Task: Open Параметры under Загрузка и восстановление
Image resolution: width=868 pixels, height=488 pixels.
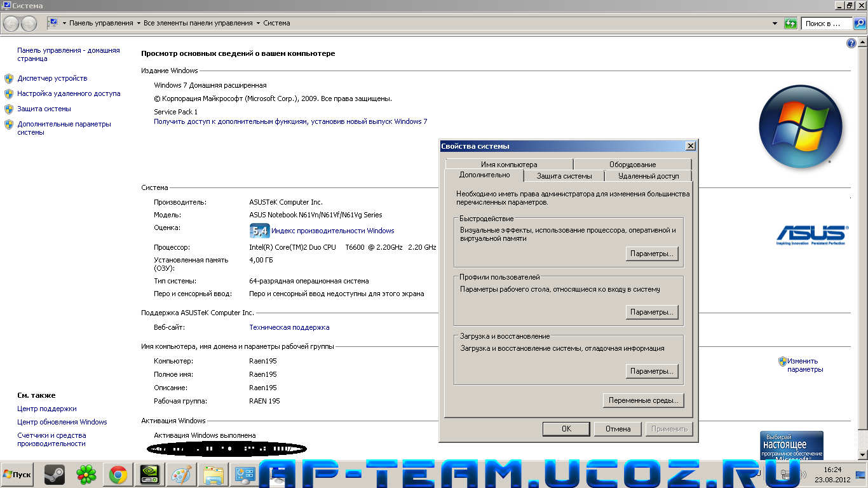Action: point(651,371)
